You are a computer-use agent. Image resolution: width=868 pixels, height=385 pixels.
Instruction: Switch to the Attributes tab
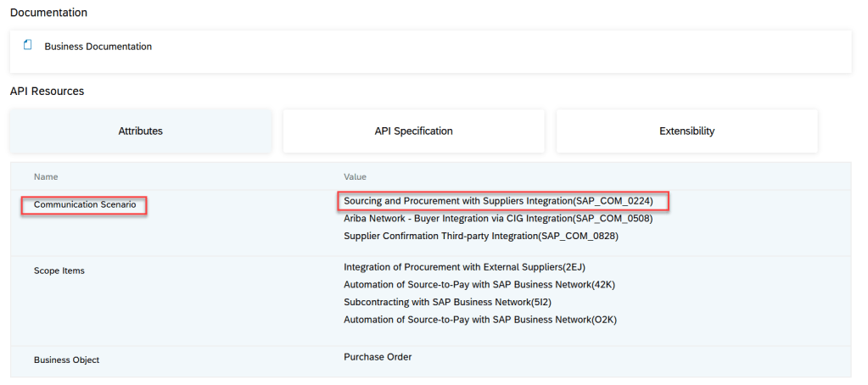[140, 131]
